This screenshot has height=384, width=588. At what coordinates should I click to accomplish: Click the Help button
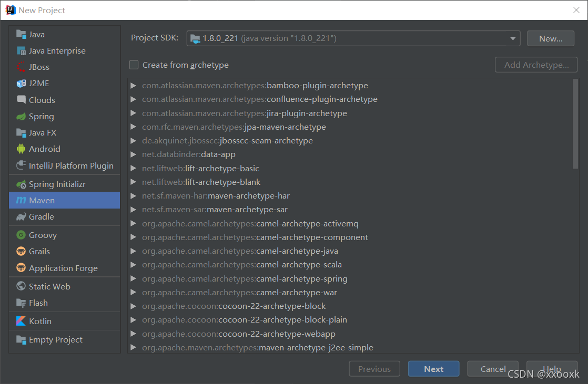[552, 369]
